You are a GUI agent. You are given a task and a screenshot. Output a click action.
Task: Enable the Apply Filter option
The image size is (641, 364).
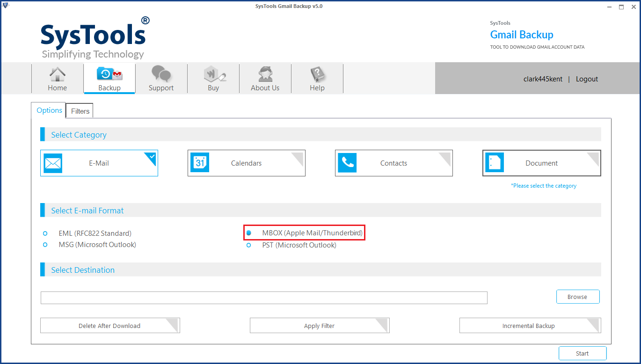(320, 326)
